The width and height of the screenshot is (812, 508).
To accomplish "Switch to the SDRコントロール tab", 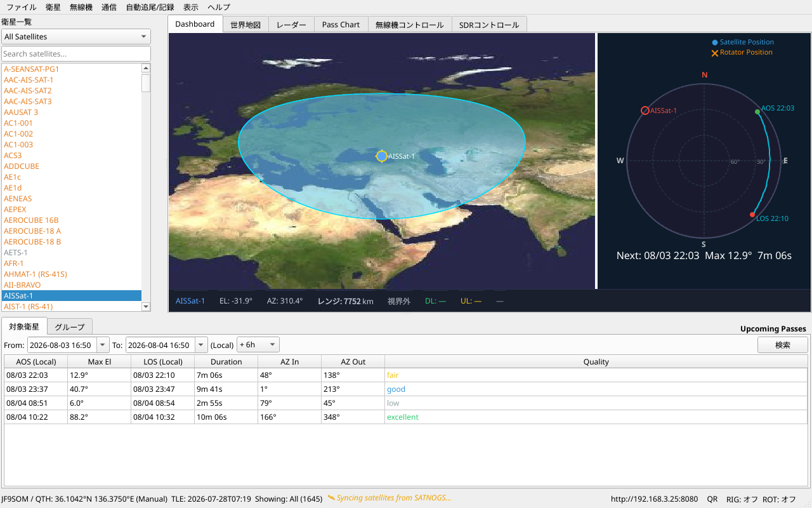I will click(489, 25).
